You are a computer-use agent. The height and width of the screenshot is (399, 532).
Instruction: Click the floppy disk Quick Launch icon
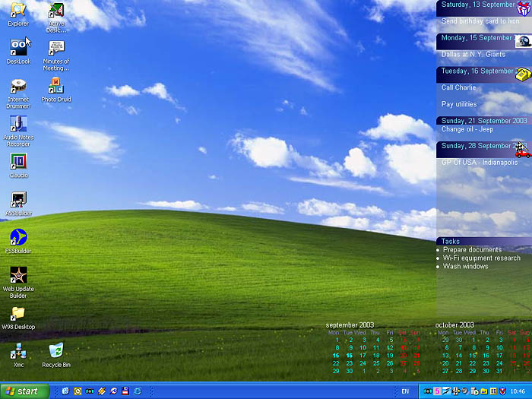click(x=125, y=391)
